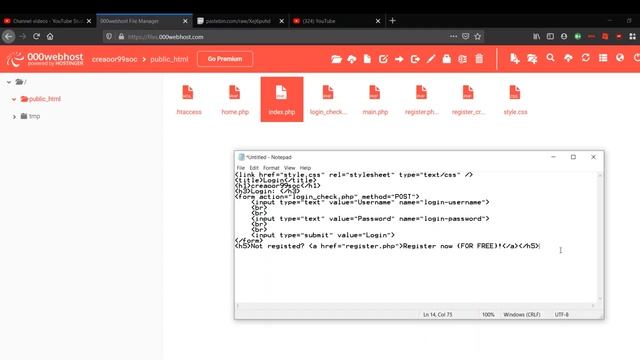
Task: Expand the tmp folder chevron
Action: [14, 116]
